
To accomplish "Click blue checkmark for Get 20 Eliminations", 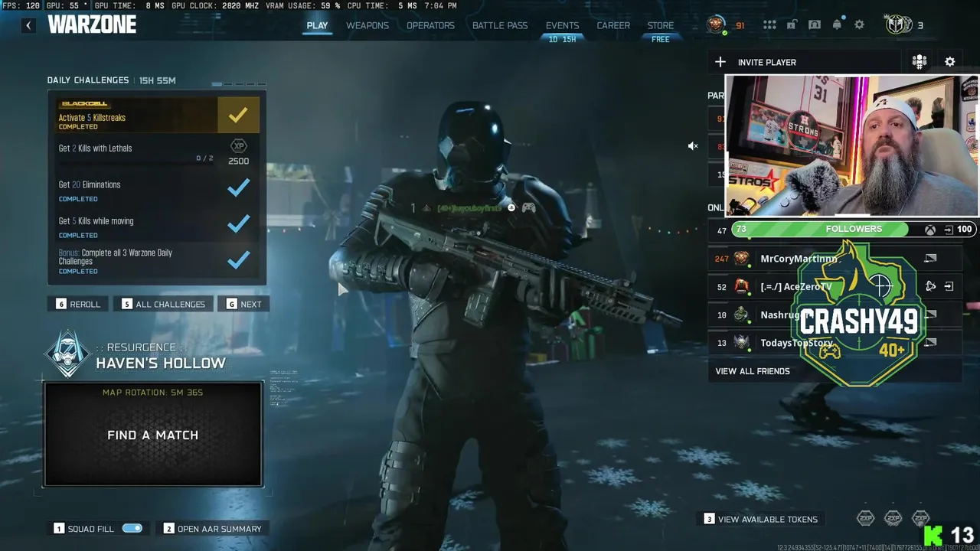I will pos(238,187).
